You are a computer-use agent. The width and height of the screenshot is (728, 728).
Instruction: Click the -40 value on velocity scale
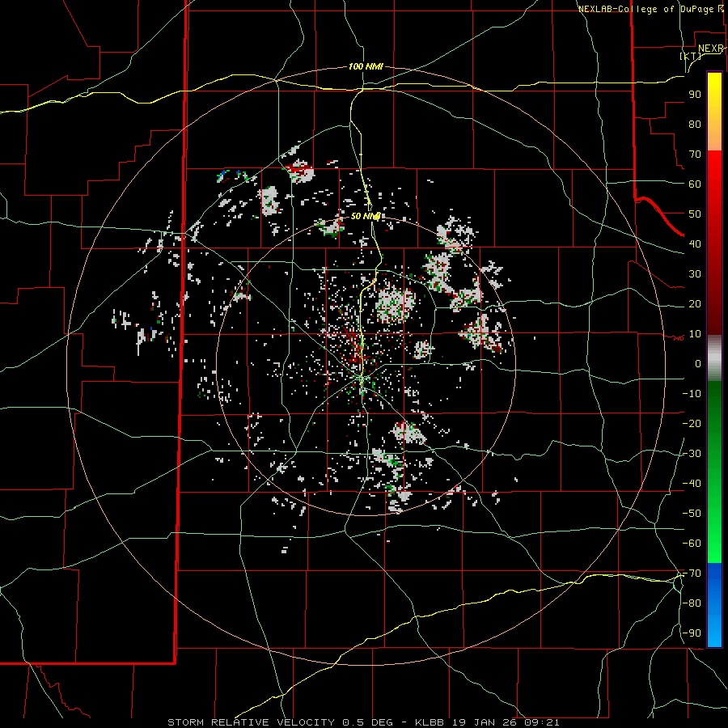pos(692,484)
